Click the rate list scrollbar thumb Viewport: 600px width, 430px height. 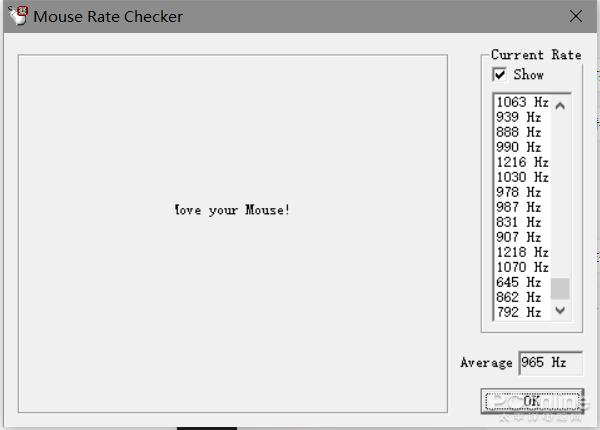(560, 288)
